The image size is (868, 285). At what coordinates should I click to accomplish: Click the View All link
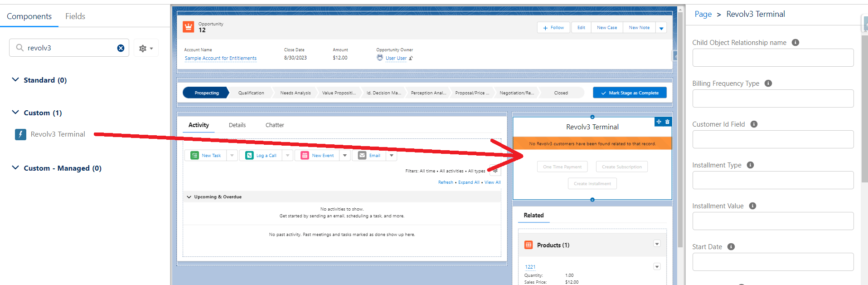(493, 182)
